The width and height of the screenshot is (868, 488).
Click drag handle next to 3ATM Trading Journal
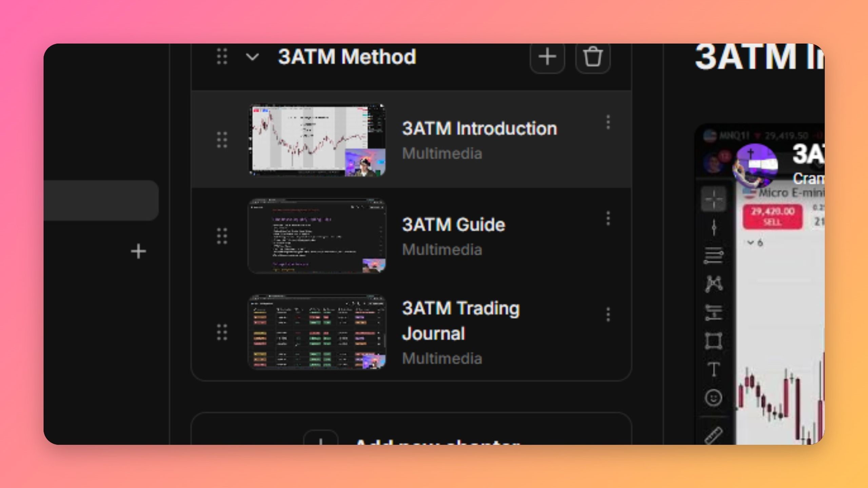point(222,332)
